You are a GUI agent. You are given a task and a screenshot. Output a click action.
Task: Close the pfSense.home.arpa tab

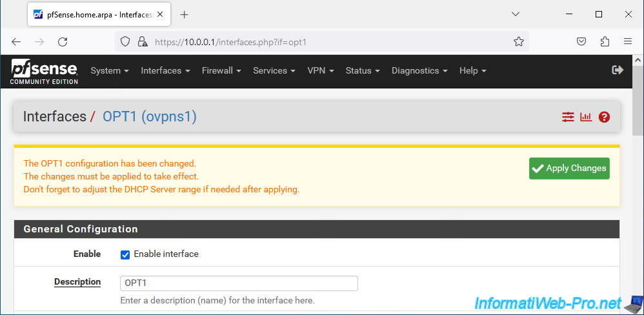tap(160, 14)
